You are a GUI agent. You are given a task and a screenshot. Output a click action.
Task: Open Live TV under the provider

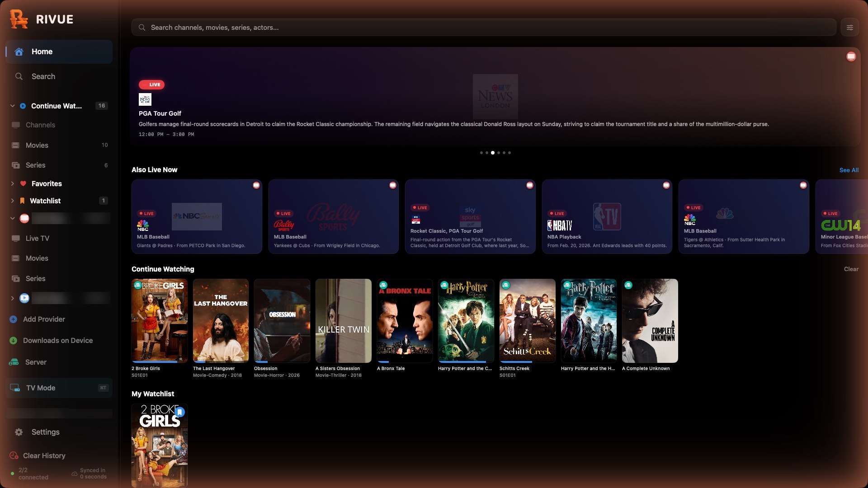tap(59, 238)
